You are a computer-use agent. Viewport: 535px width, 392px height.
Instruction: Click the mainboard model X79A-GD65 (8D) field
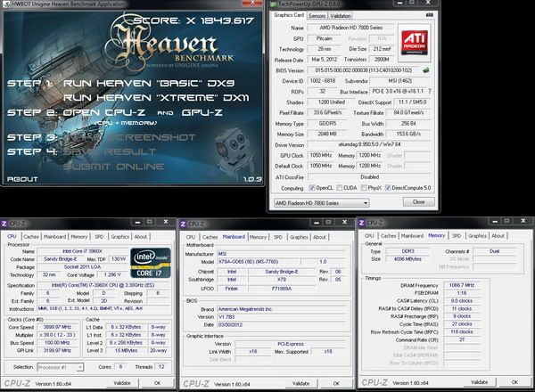pyautogui.click(x=259, y=262)
